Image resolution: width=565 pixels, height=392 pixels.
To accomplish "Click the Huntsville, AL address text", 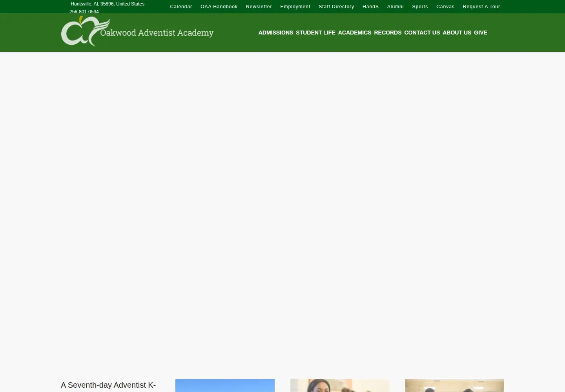I will click(x=108, y=4).
